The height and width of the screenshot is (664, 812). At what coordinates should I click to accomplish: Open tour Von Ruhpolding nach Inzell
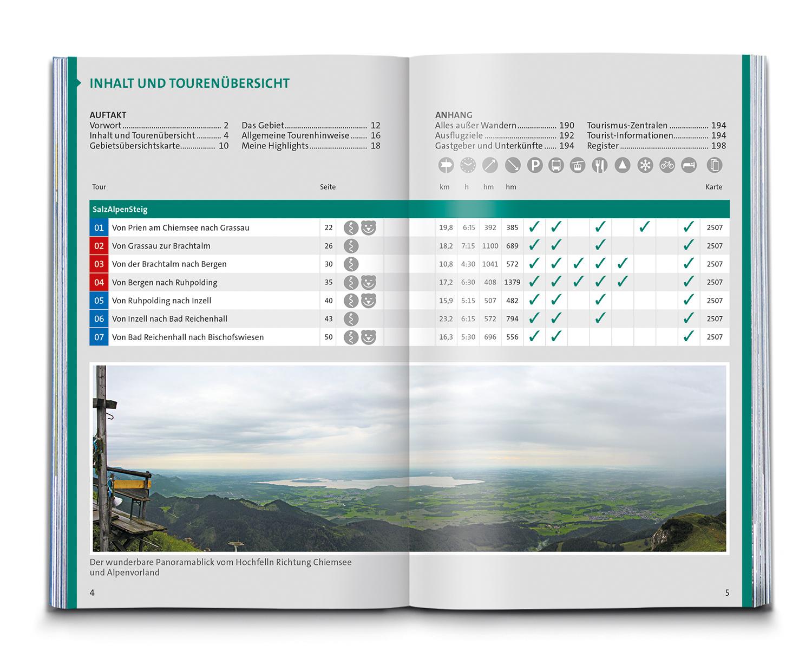(161, 301)
